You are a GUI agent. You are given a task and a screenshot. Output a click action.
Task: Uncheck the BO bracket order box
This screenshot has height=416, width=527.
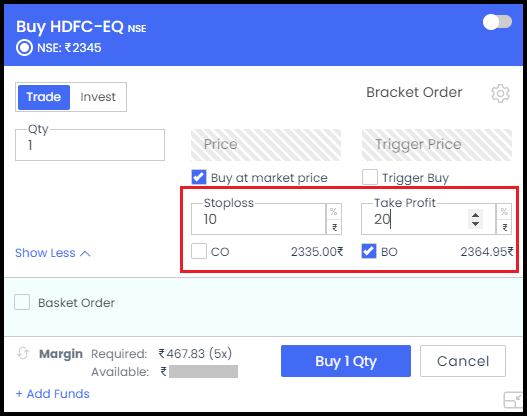pos(369,251)
